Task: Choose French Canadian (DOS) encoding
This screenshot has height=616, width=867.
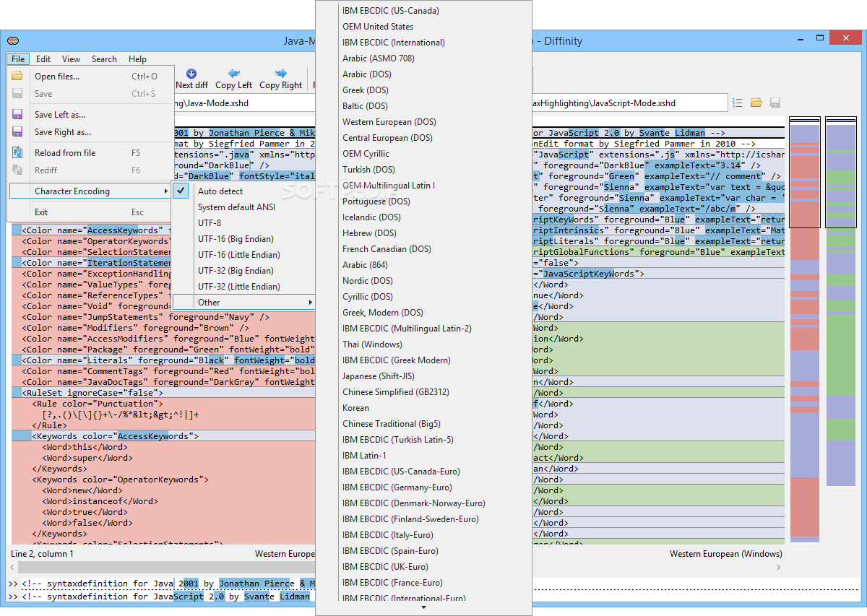Action: (423, 249)
